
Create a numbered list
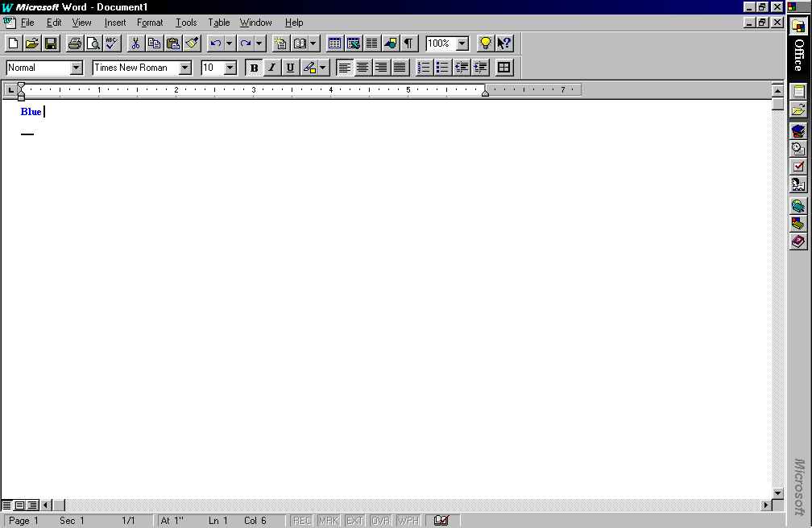[424, 68]
